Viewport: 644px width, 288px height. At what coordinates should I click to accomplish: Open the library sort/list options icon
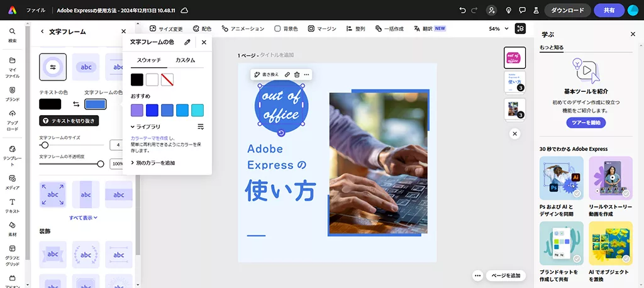[x=201, y=126]
